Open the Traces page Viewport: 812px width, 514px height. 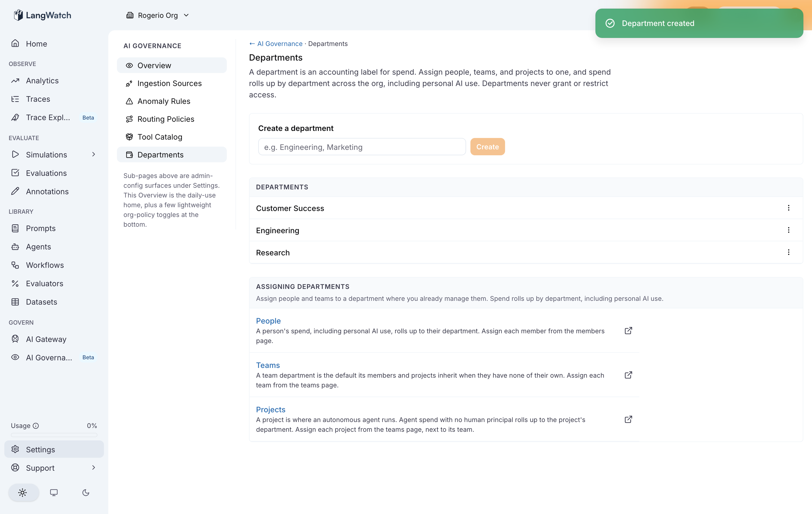(54, 99)
